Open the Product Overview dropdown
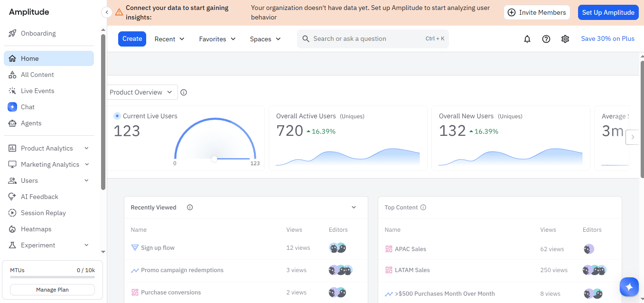Viewport: 644px width, 303px height. coord(142,92)
